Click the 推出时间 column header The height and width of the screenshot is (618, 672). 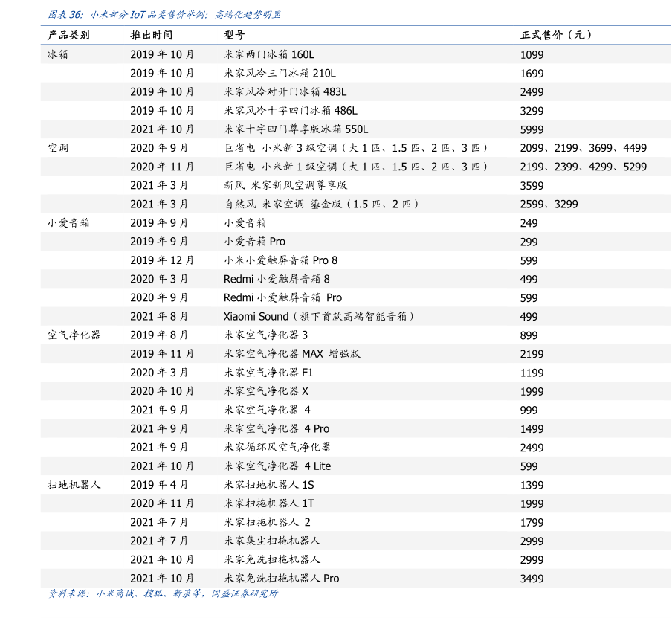151,35
